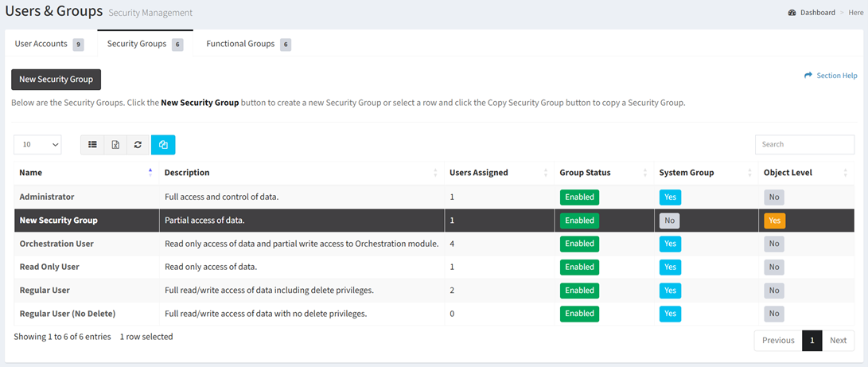Click the refresh table icon
Viewport: 868px width, 367px height.
tap(138, 144)
